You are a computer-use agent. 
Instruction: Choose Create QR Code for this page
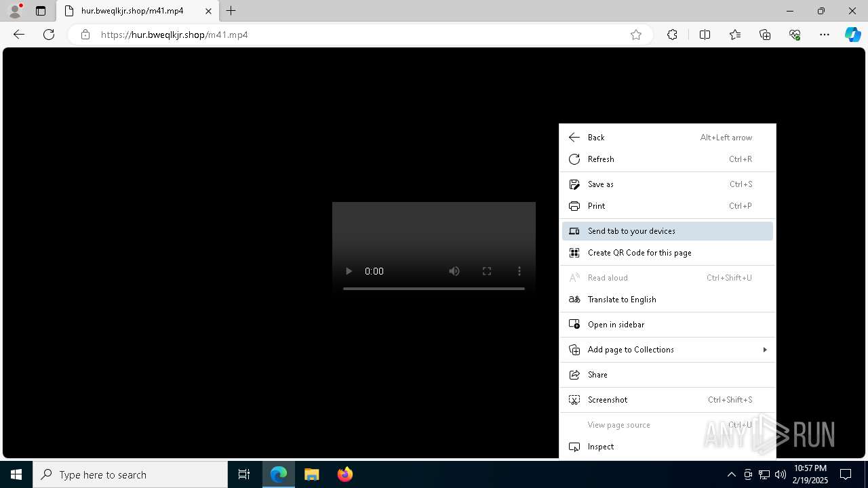point(667,253)
